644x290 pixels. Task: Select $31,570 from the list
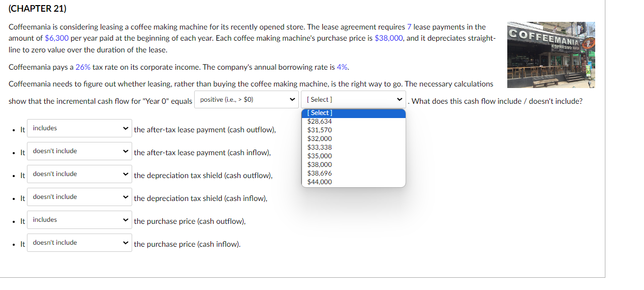(354, 130)
